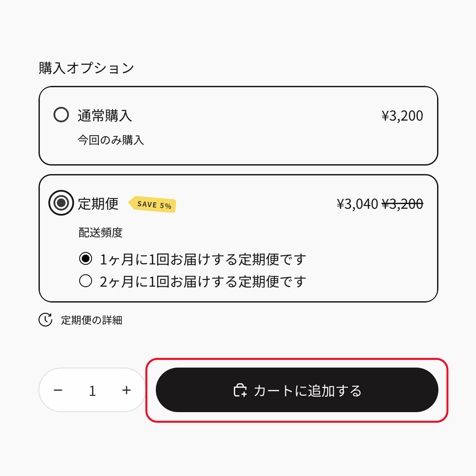The image size is (476, 476).
Task: Click the clock icon beside 定期便の詳細
Action: click(45, 320)
